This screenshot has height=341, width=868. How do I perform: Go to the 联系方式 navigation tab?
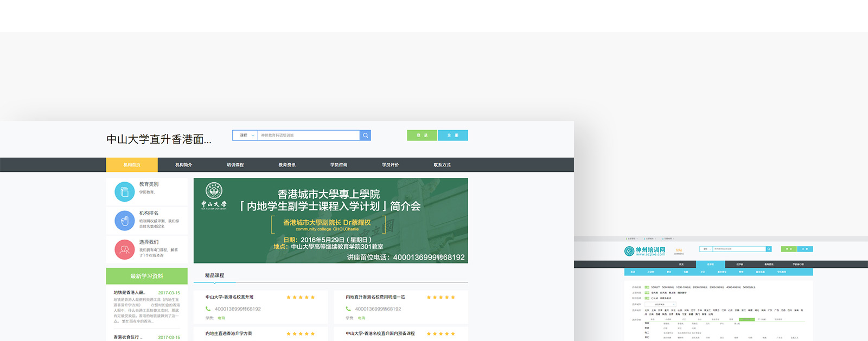[442, 165]
